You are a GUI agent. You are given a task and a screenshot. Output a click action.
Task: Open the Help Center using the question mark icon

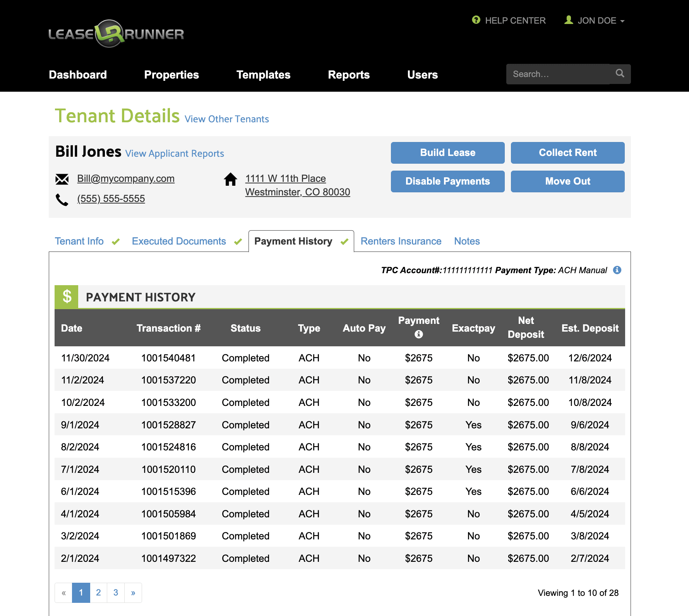point(475,21)
